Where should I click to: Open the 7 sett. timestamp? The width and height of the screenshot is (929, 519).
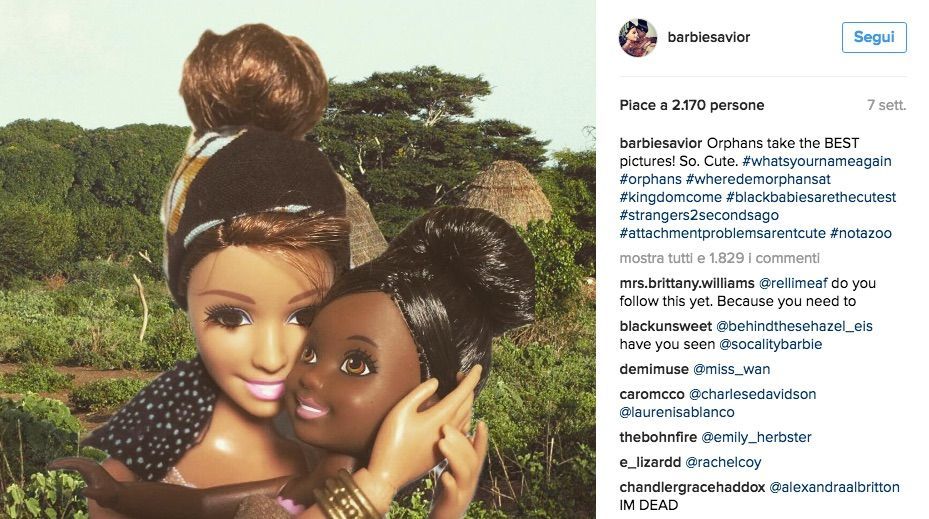coord(886,105)
